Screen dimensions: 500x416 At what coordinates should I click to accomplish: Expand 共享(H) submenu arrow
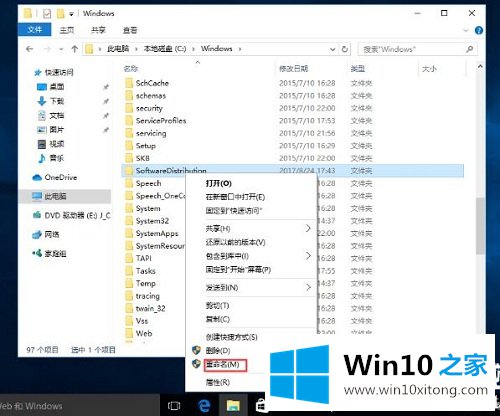308,228
